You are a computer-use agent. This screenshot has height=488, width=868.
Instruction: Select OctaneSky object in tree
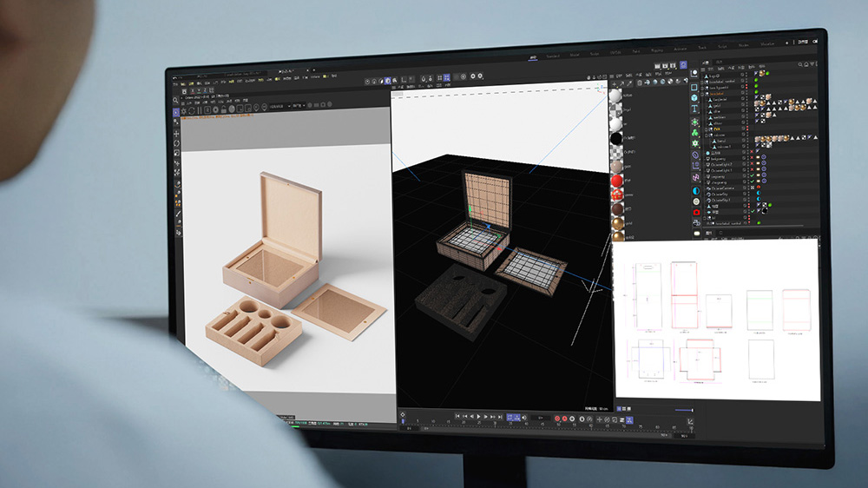(x=720, y=195)
